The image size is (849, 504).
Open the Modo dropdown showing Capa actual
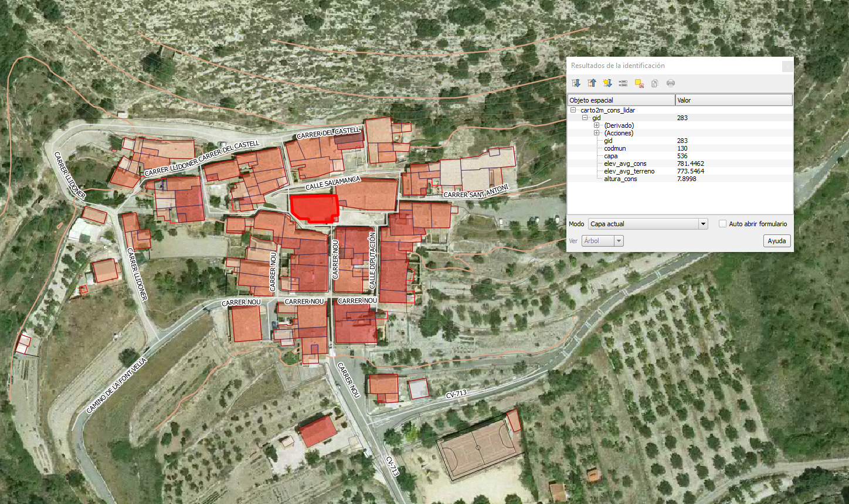coord(648,224)
